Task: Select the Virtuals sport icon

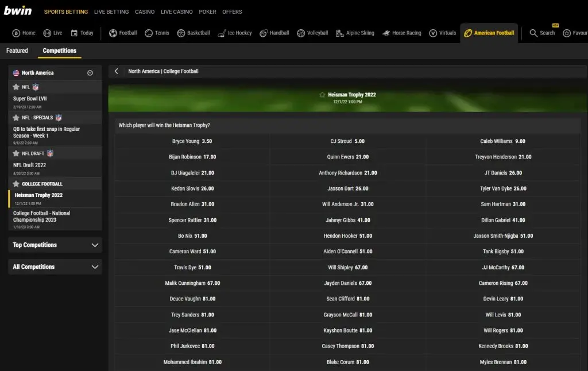Action: (x=433, y=33)
